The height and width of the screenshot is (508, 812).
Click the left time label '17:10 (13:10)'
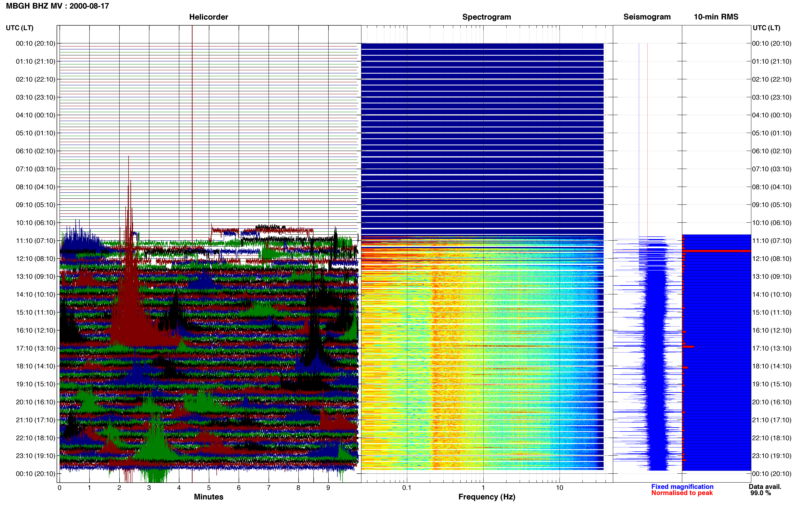(x=36, y=348)
